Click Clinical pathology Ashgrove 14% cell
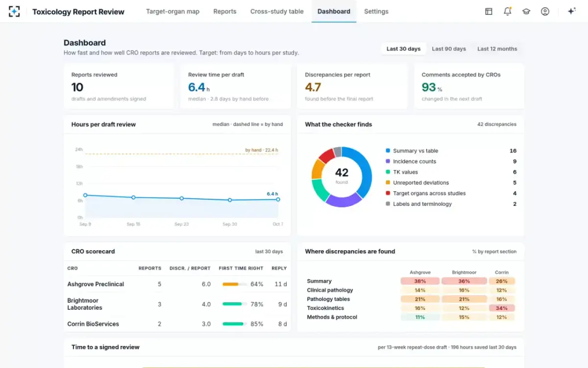The height and width of the screenshot is (368, 588). pos(420,290)
